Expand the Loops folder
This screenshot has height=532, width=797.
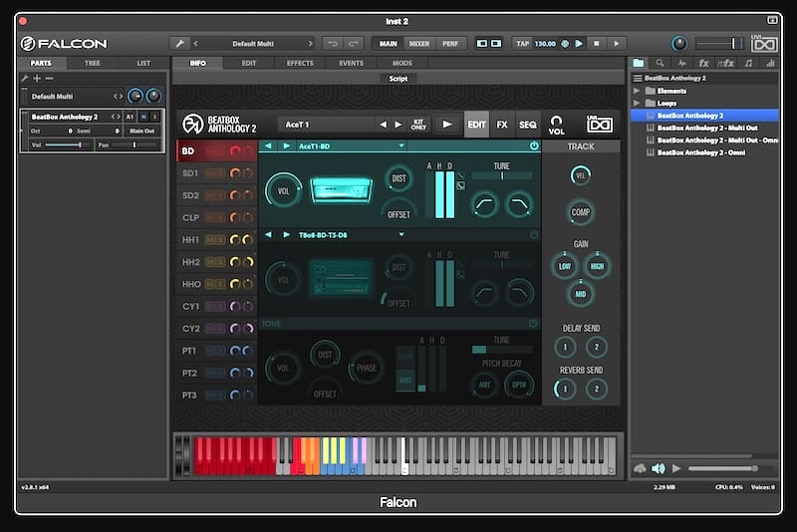tap(637, 104)
